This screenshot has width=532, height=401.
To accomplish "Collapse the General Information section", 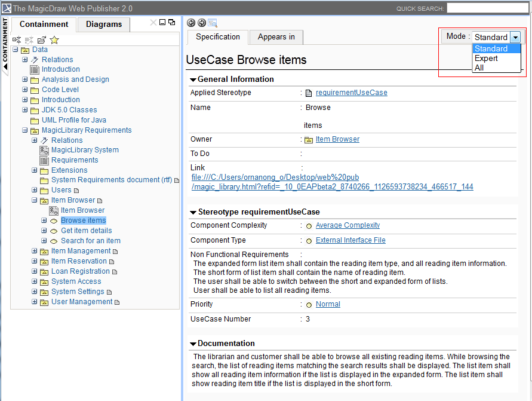I will [193, 79].
